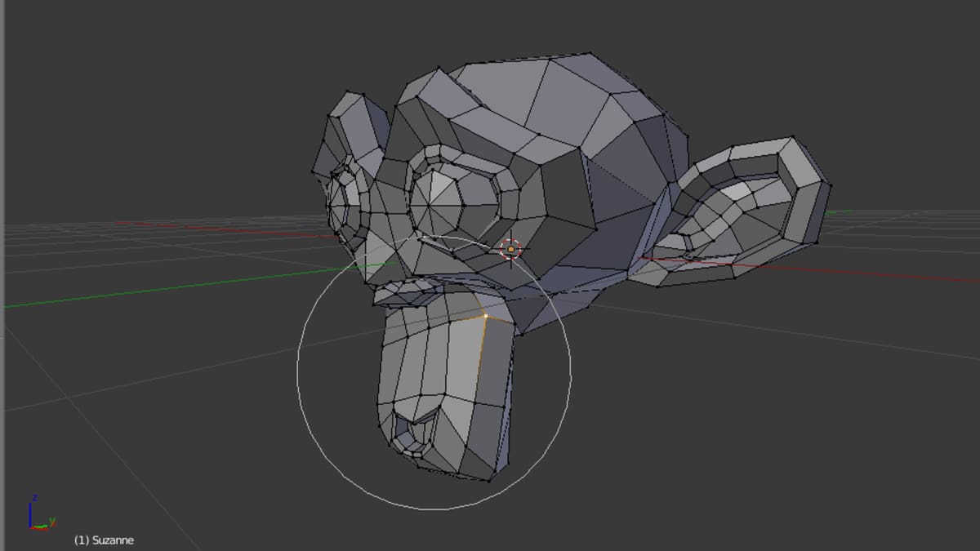Viewport: 980px width, 551px height.
Task: Click the 3D cursor crosshair on the monkey
Action: [x=511, y=249]
